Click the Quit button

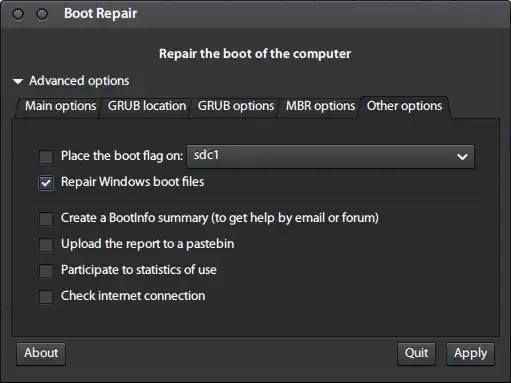[416, 353]
